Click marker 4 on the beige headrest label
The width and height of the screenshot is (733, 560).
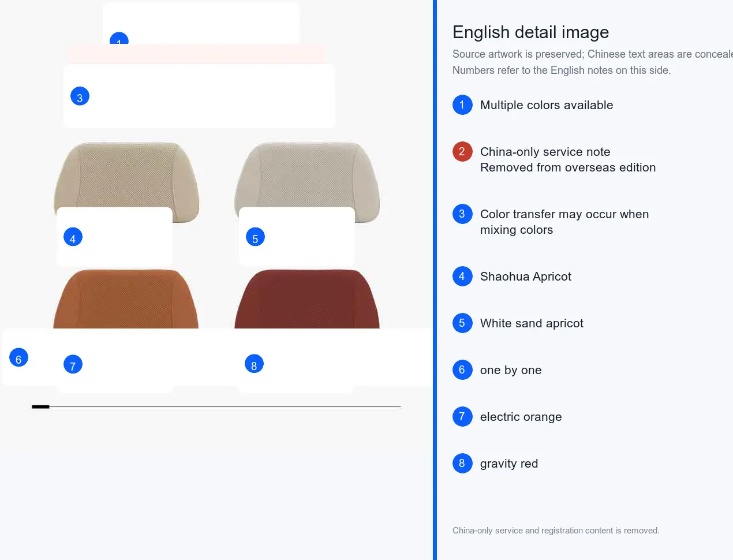tap(73, 237)
